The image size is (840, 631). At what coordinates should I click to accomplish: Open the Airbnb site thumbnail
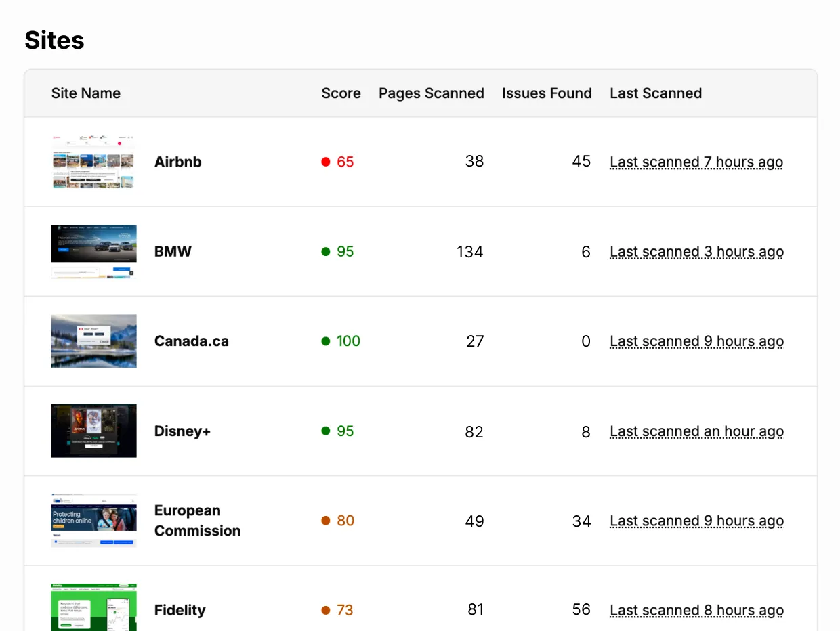click(93, 162)
